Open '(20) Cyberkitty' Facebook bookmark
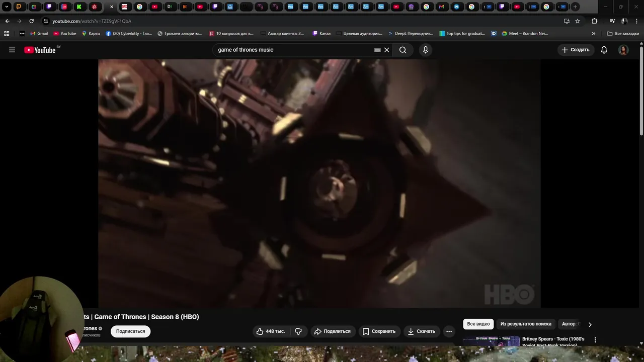The image size is (644, 362). click(x=129, y=34)
